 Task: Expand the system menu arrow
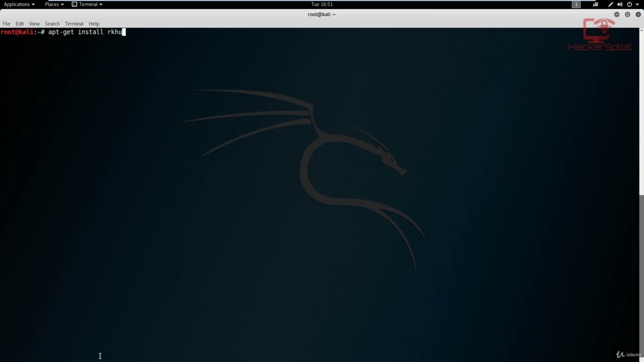[636, 4]
